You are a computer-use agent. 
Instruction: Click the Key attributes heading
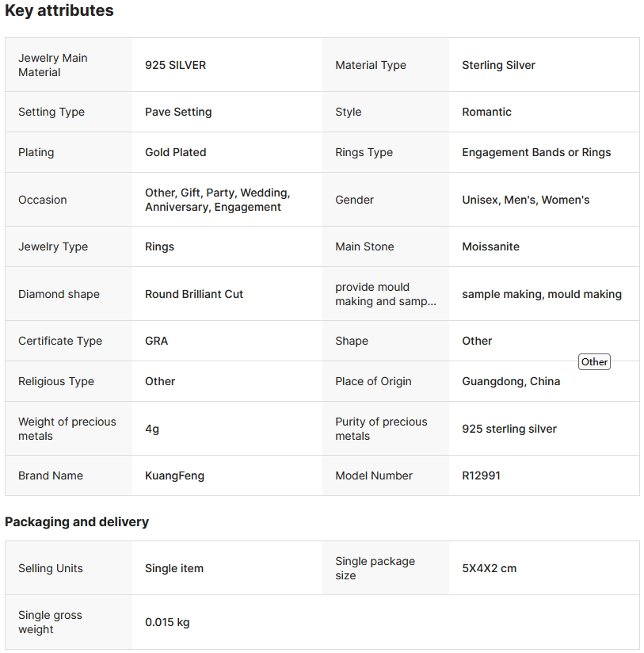(59, 11)
